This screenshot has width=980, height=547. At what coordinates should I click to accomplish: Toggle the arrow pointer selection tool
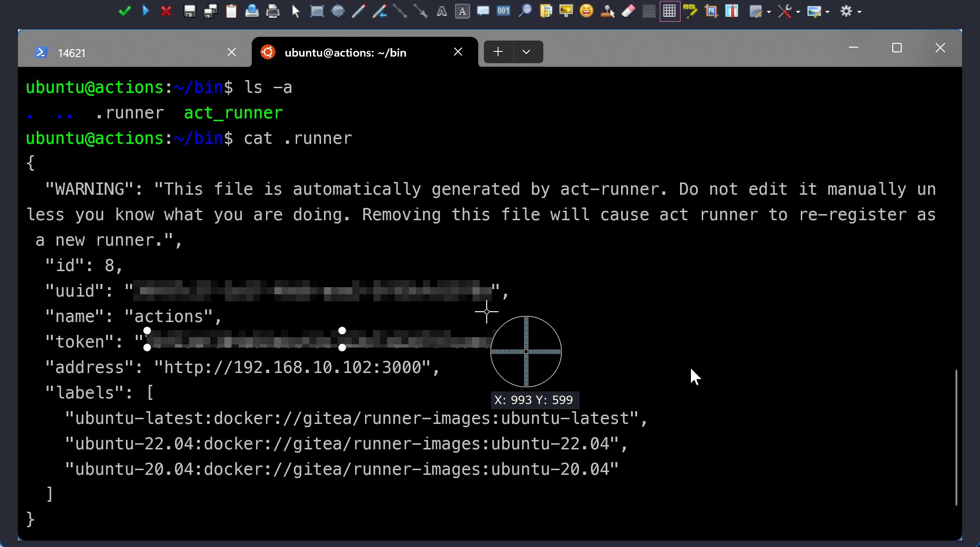(296, 11)
